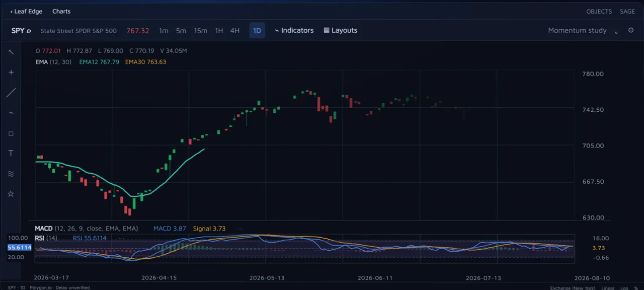This screenshot has height=290, width=644.
Task: Expand the Momentum study dropdown
Action: pyautogui.click(x=583, y=31)
